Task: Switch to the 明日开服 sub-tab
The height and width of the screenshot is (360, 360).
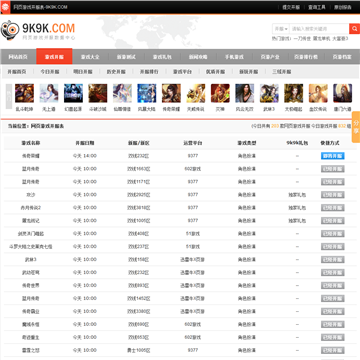Action: (83, 72)
